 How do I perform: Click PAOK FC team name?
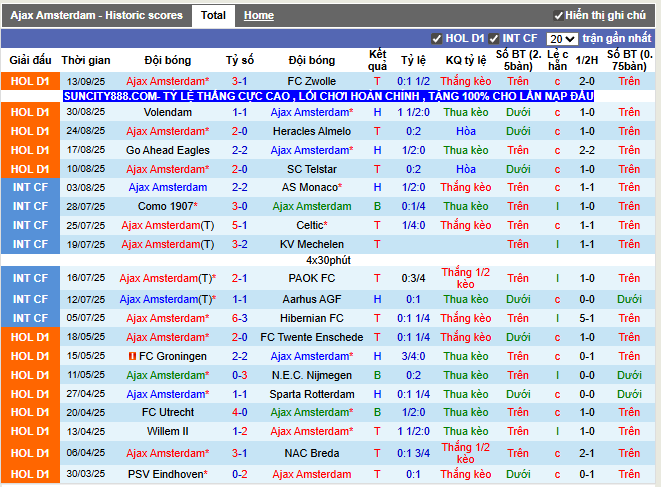tap(312, 278)
